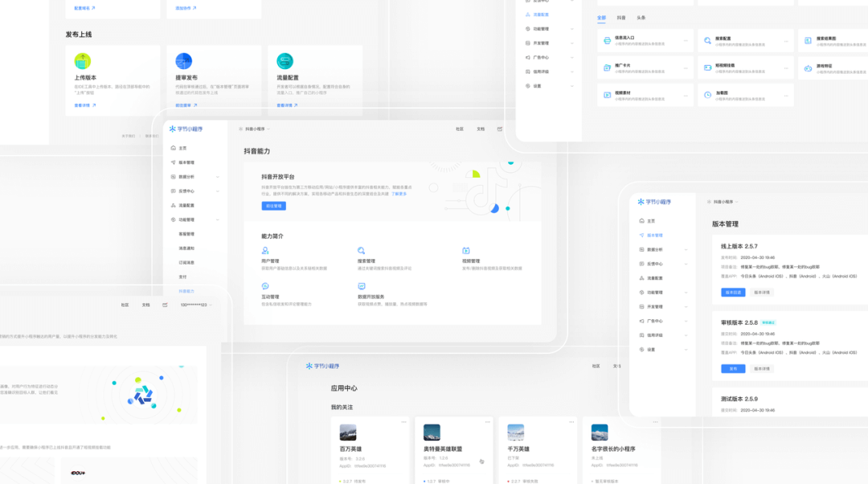Click 版本详情 under 审核版本 2.5.8

click(x=762, y=369)
